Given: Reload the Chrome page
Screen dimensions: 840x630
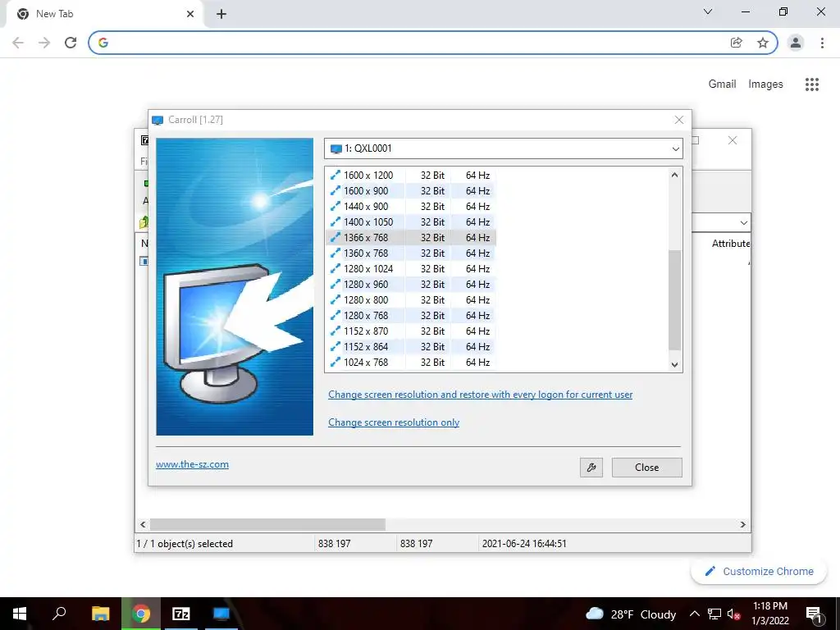Looking at the screenshot, I should [71, 43].
